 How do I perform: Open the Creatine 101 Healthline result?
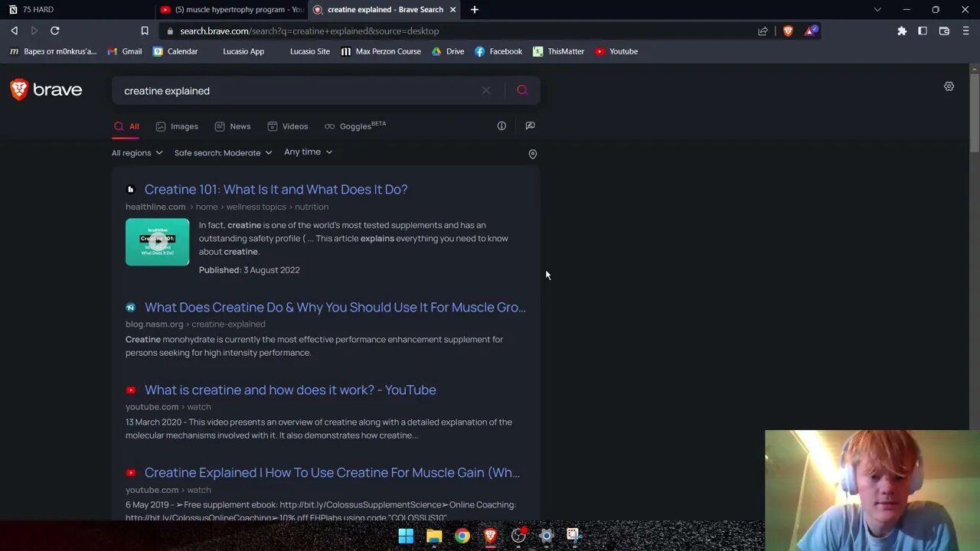[276, 189]
